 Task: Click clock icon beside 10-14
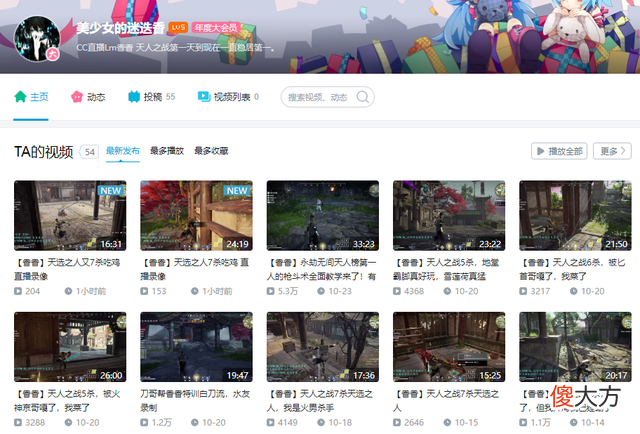click(x=574, y=423)
